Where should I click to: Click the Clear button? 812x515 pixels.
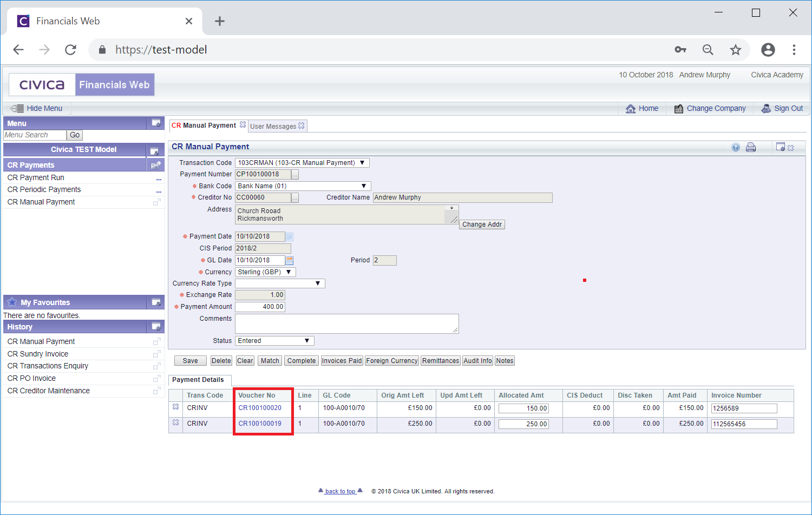pos(245,361)
